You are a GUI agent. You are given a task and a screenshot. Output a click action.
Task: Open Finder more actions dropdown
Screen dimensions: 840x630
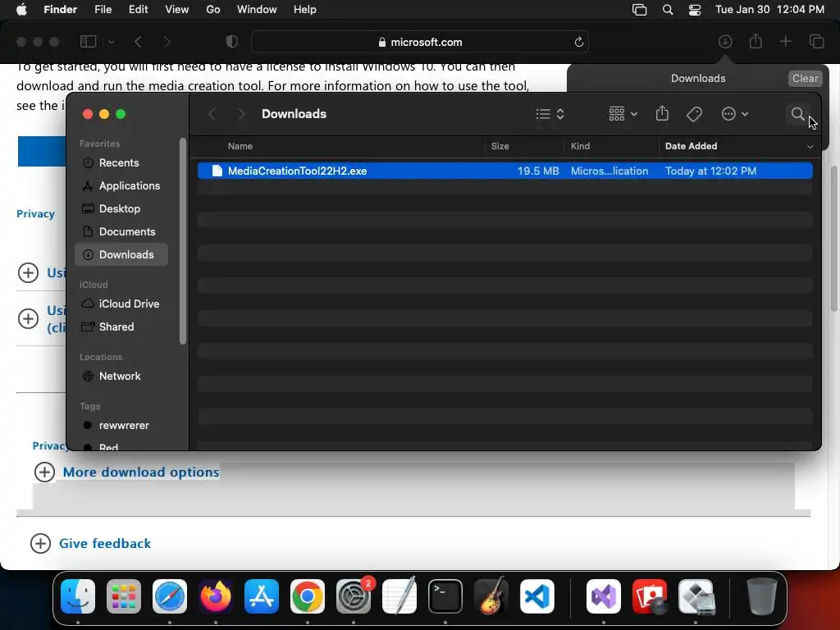[x=734, y=113]
